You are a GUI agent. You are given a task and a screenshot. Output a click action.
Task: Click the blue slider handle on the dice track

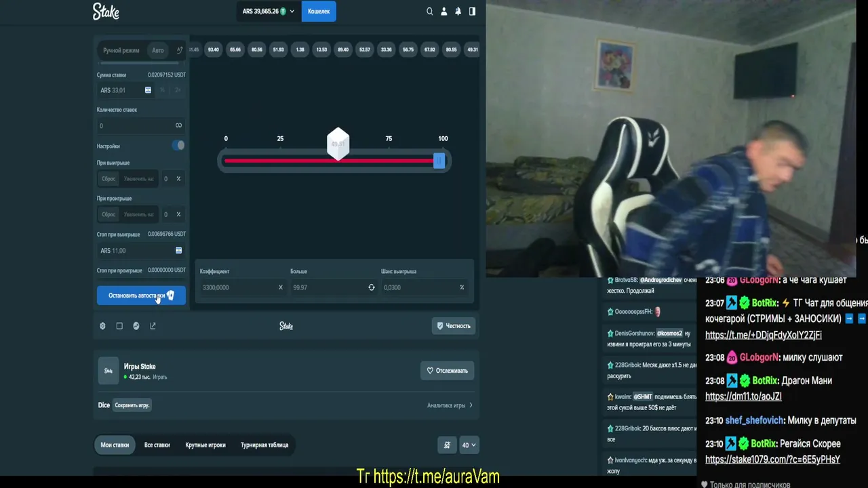[x=439, y=161]
